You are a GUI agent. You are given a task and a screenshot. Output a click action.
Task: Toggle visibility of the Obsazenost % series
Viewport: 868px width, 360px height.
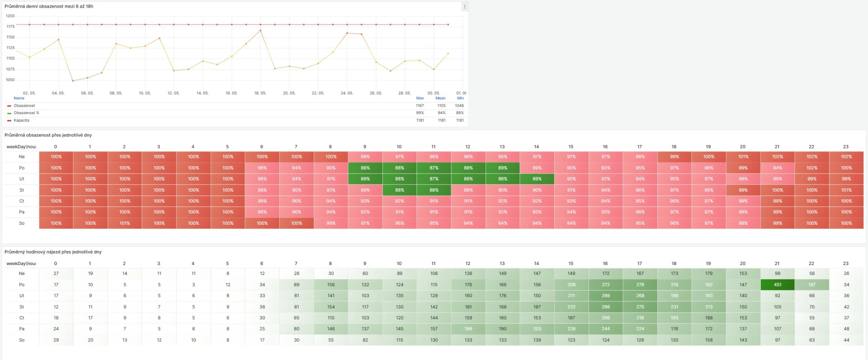click(26, 113)
